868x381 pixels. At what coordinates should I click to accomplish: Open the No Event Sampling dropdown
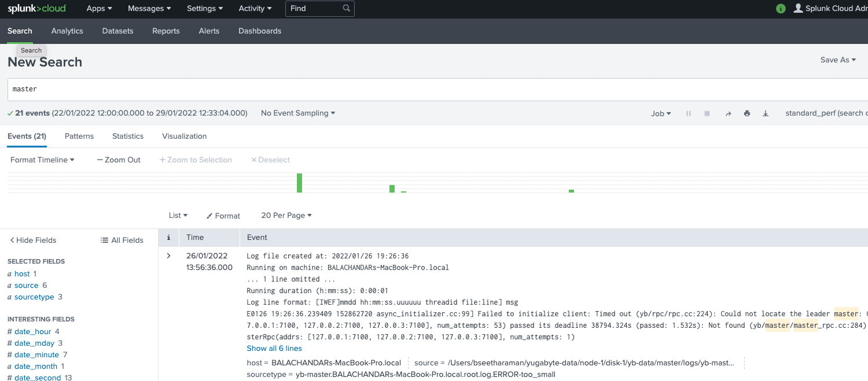click(x=297, y=113)
